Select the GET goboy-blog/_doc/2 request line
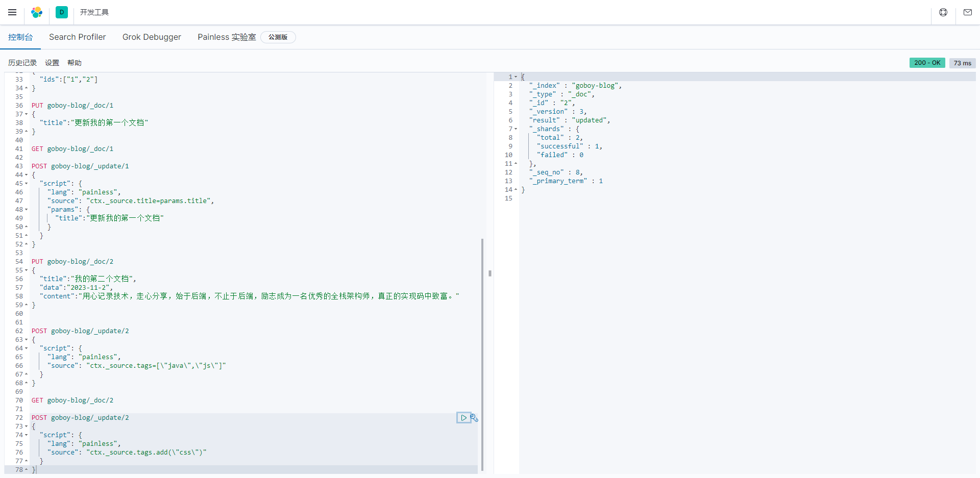Image resolution: width=980 pixels, height=478 pixels. click(72, 400)
